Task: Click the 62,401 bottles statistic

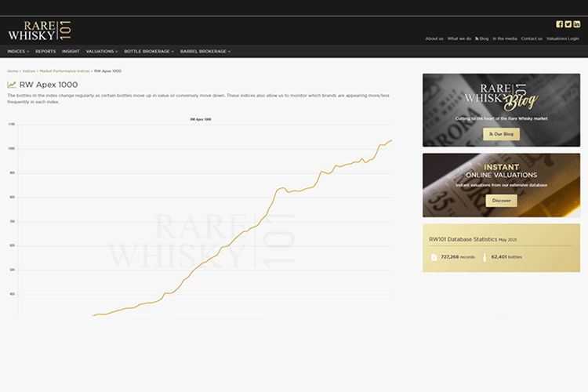Action: tap(506, 257)
